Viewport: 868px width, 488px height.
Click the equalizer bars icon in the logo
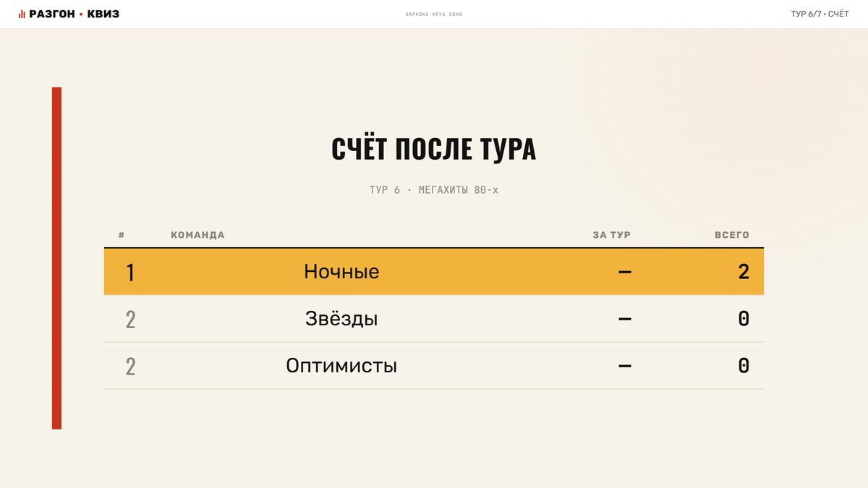click(22, 14)
